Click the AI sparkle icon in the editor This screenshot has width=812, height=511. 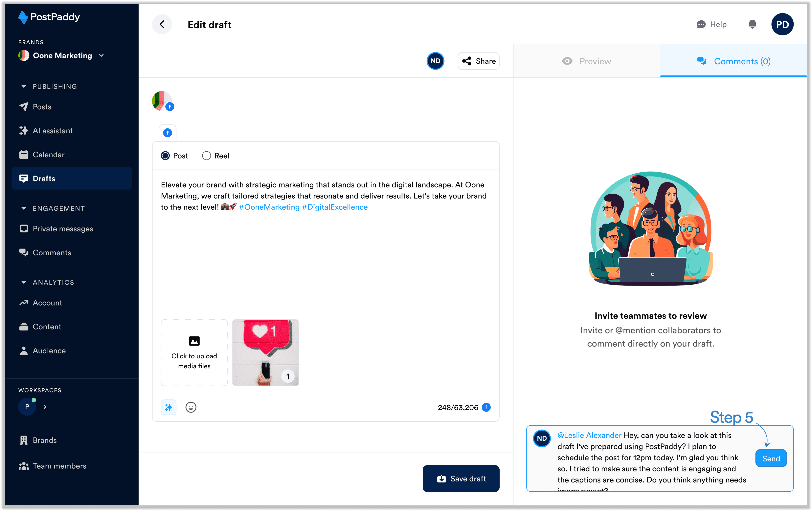pos(169,407)
